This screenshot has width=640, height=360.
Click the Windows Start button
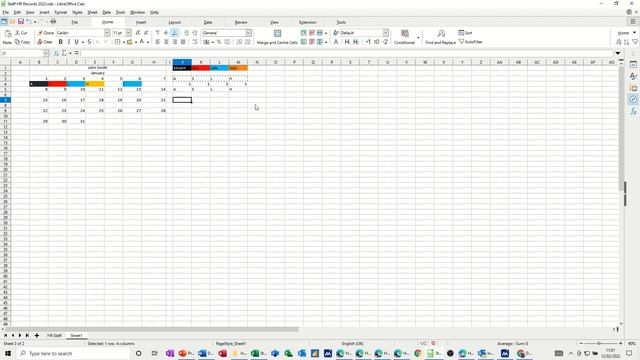pos(8,353)
